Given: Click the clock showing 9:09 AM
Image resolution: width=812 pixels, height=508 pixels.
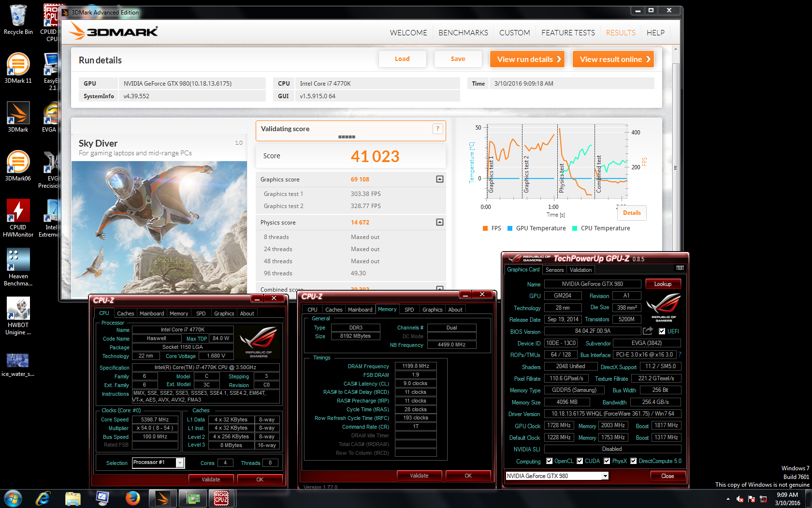Looking at the screenshot, I should 787,495.
